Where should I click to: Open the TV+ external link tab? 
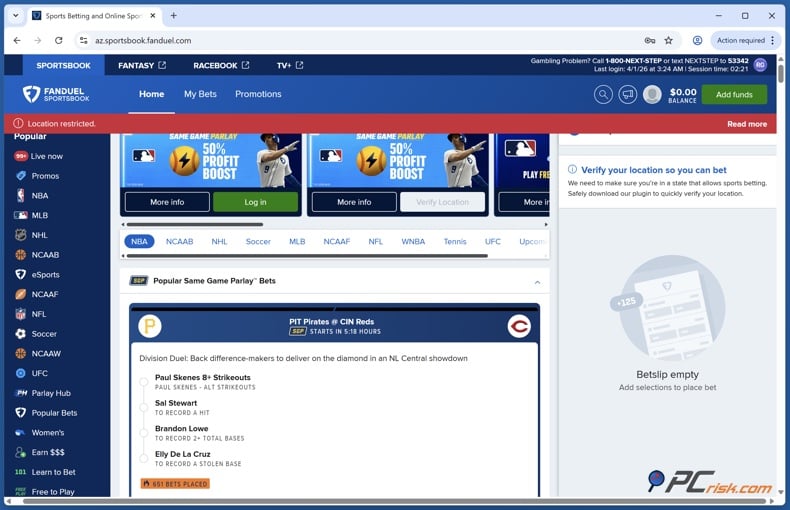point(290,66)
